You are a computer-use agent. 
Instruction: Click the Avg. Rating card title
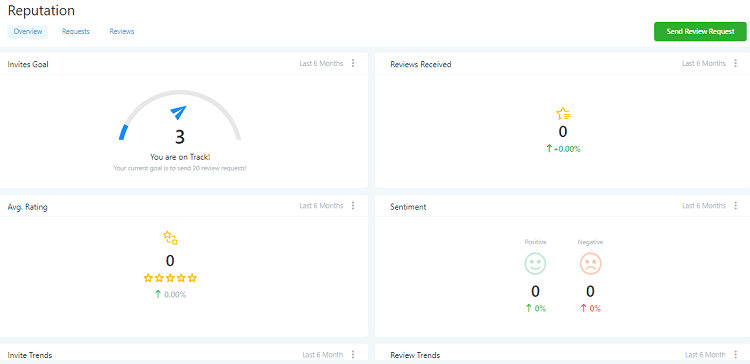click(27, 207)
